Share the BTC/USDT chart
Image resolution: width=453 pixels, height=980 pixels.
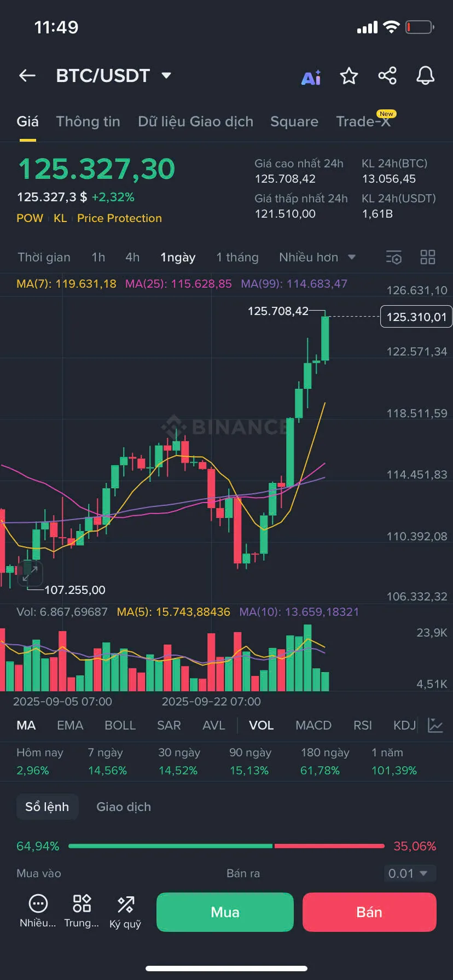click(x=387, y=77)
